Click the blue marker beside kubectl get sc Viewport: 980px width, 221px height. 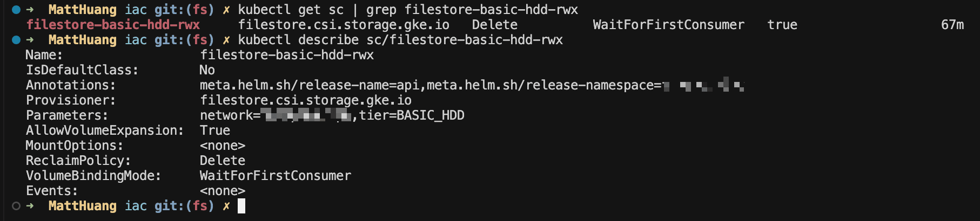click(x=16, y=9)
